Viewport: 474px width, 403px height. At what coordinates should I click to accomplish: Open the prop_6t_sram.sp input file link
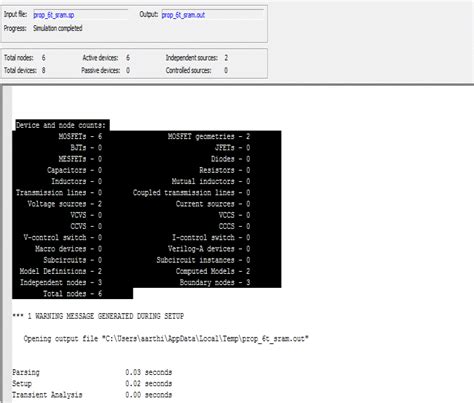point(54,15)
